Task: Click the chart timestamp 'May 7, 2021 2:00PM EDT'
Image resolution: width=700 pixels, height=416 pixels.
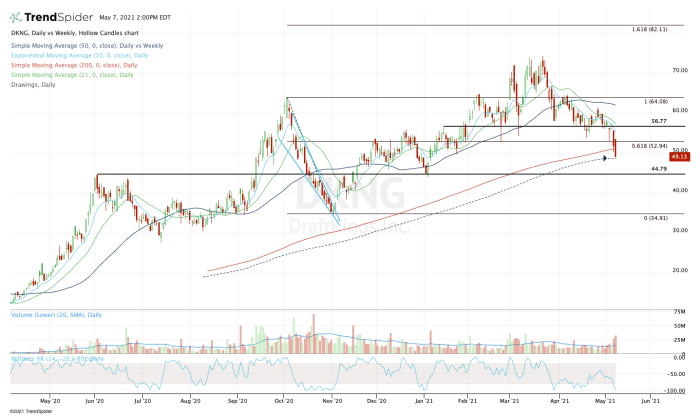Action: pyautogui.click(x=135, y=18)
